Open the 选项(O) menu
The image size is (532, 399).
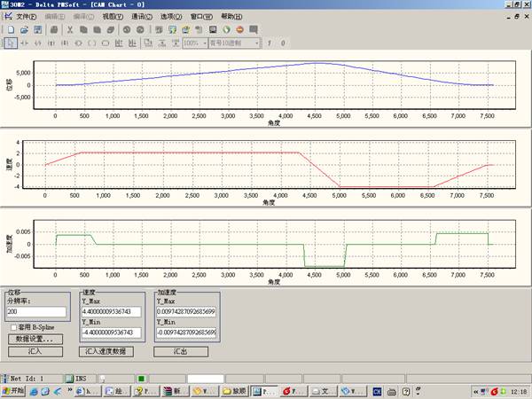tap(170, 17)
